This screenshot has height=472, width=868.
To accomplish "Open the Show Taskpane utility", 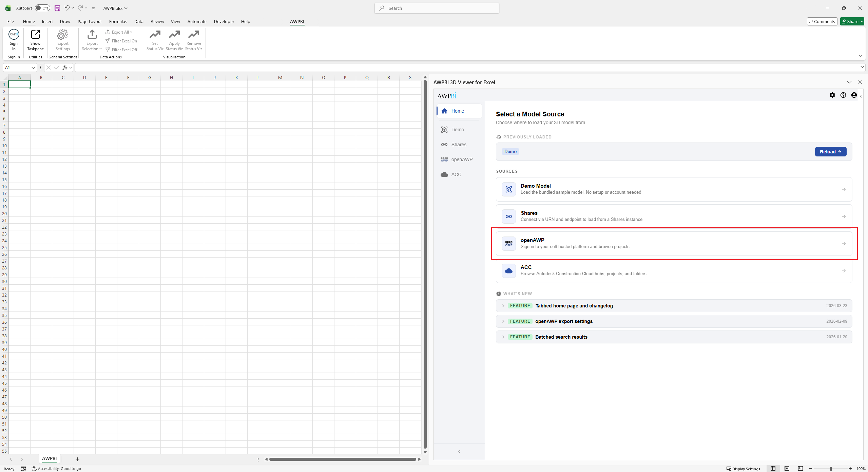I will 35,40.
